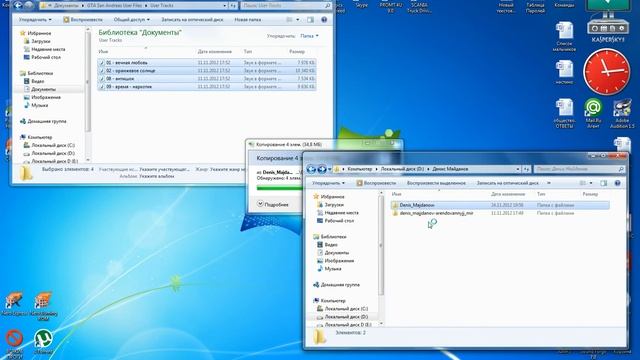Click Локальный диск (D:) in Денис Майданов address bar
This screenshot has height=360, width=640.
pos(402,169)
